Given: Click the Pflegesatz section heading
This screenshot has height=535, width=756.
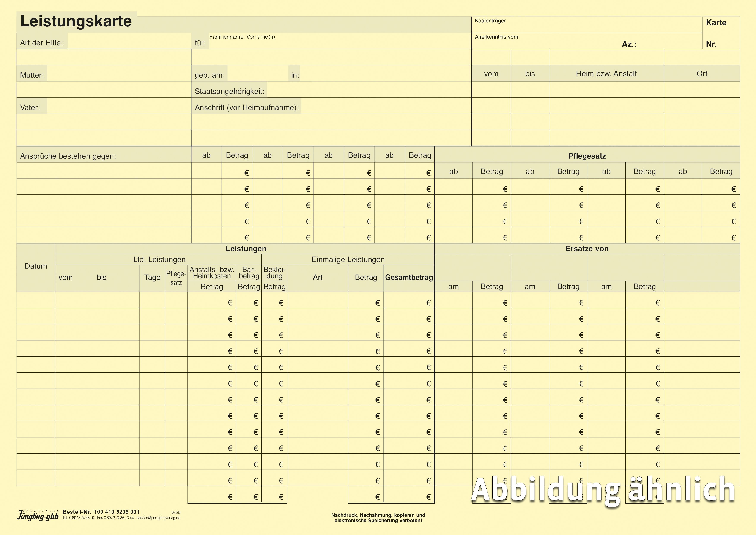Looking at the screenshot, I should [587, 156].
